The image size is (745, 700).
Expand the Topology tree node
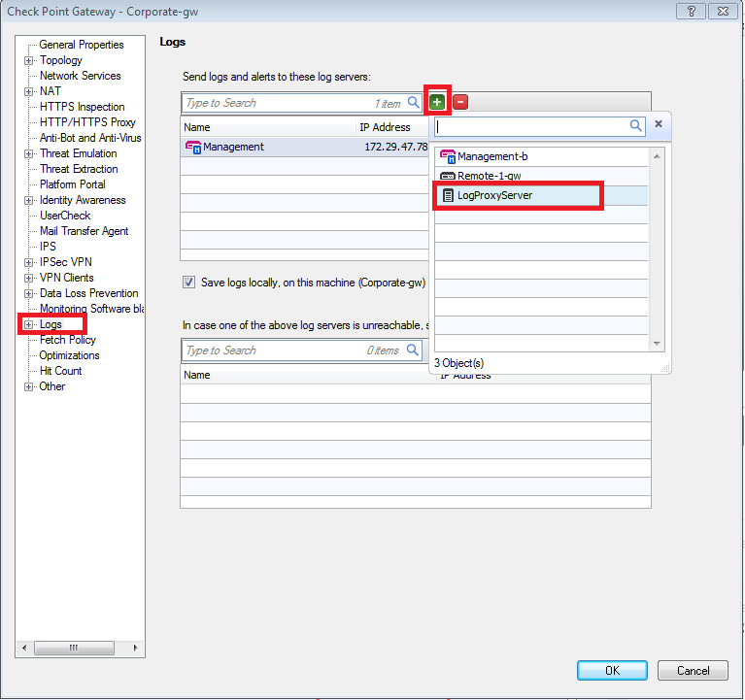28,61
